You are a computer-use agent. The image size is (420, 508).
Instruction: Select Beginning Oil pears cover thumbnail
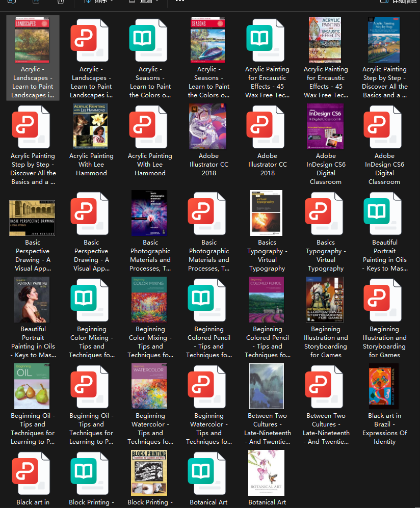(32, 386)
